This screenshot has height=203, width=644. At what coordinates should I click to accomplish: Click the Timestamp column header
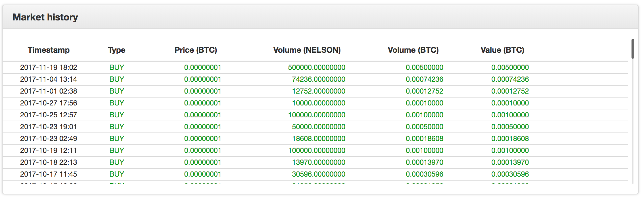(49, 50)
